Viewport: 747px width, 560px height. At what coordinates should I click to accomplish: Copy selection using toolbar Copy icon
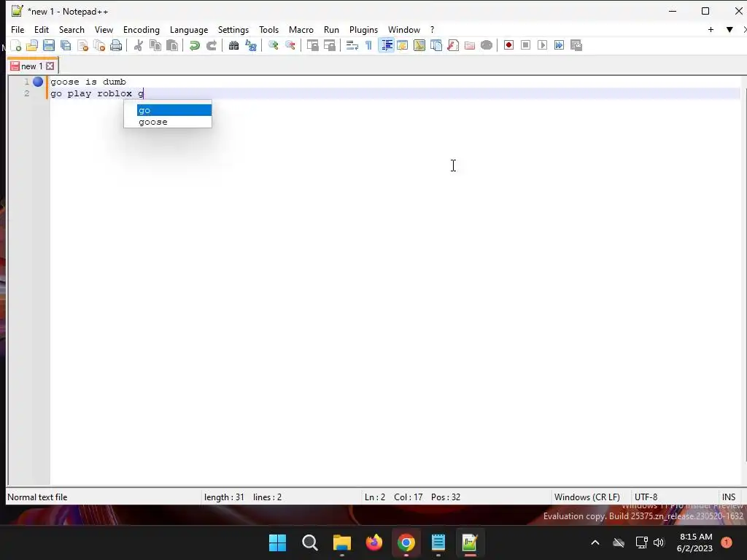[155, 45]
